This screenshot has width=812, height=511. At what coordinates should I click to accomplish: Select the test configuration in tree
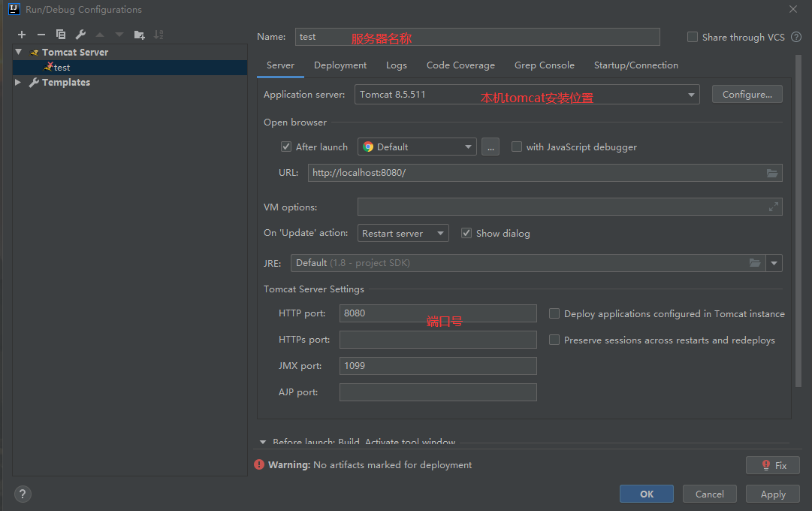(x=129, y=68)
